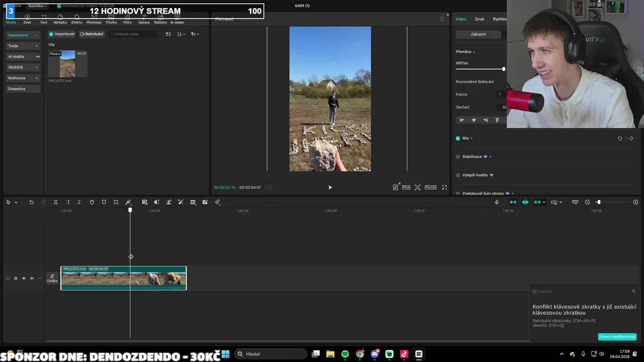Click the Importovat button with plus icon
Viewport: 644px width, 362px height.
click(61, 34)
